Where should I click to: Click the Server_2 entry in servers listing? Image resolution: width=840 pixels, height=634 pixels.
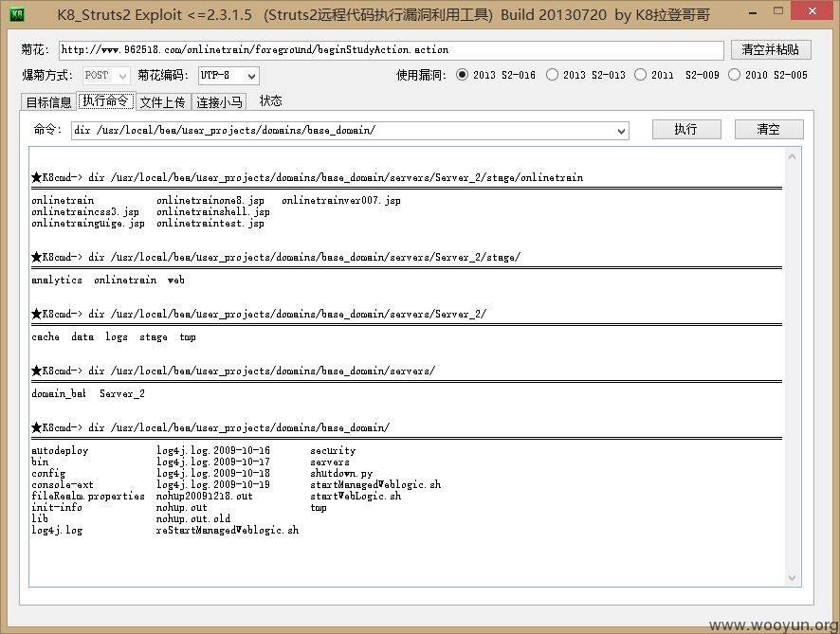(122, 394)
